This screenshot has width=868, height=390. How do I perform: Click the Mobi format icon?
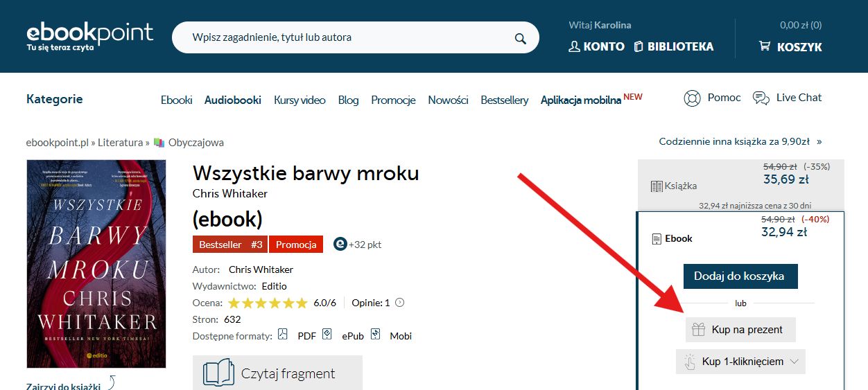(375, 335)
